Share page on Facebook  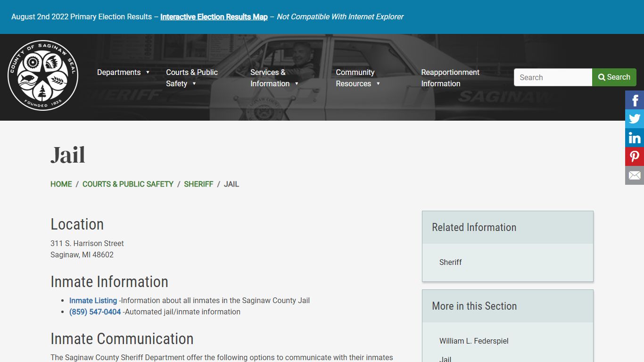click(635, 100)
